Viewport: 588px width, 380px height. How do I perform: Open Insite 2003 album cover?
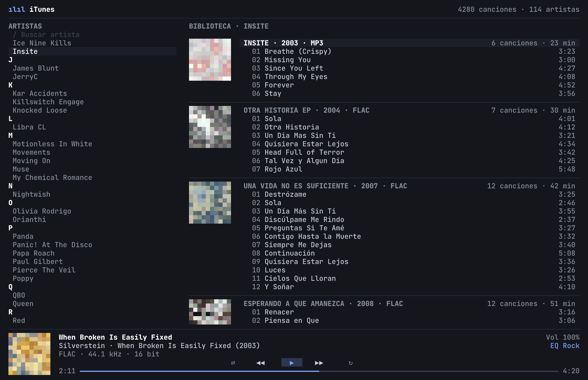[x=210, y=60]
